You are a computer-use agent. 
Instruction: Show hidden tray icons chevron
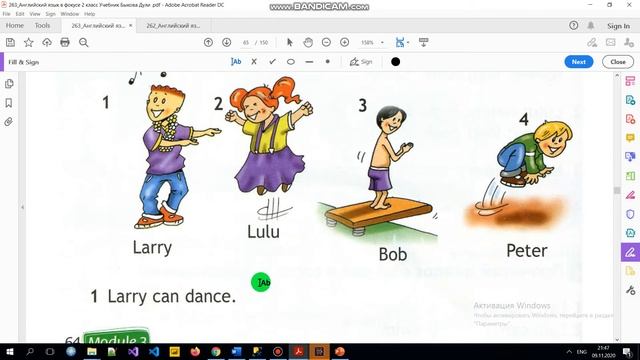(569, 351)
